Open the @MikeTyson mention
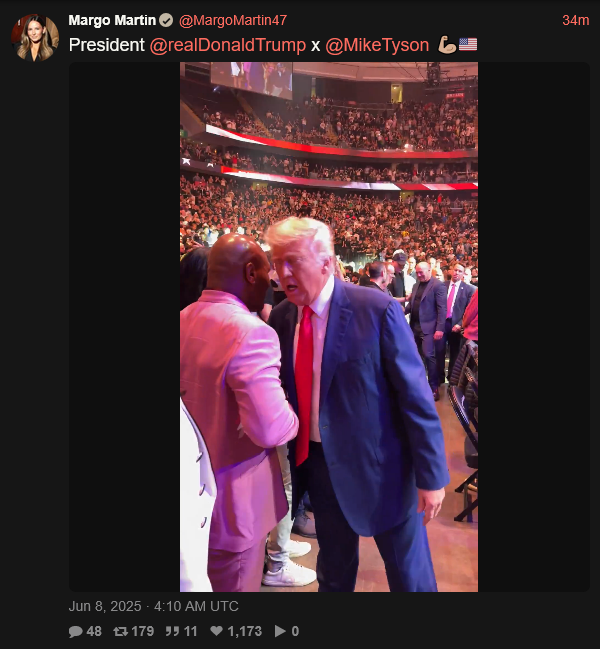 click(x=377, y=45)
